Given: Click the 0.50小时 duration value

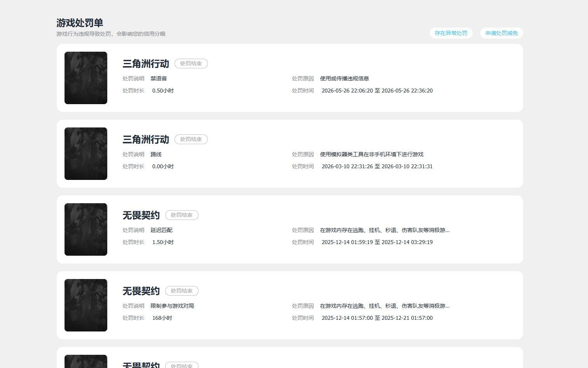Looking at the screenshot, I should [x=163, y=91].
